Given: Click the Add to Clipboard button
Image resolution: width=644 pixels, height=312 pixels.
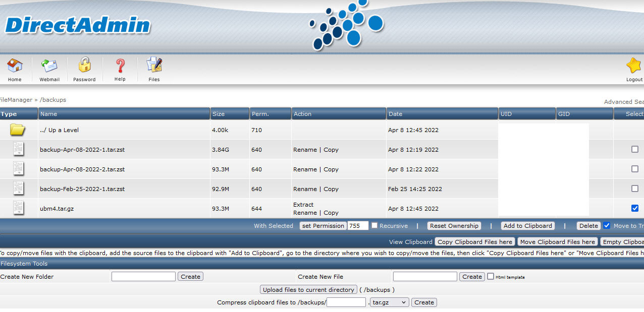Looking at the screenshot, I should [528, 226].
